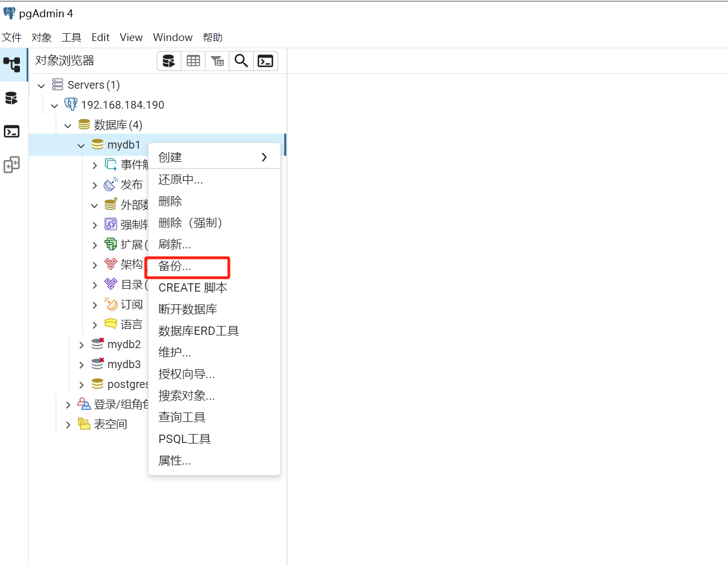This screenshot has height=566, width=728.
Task: Expand the 目录 node
Action: [94, 285]
